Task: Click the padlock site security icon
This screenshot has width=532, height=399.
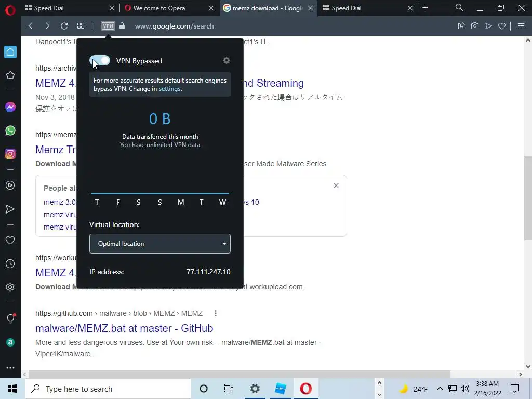Action: (122, 26)
